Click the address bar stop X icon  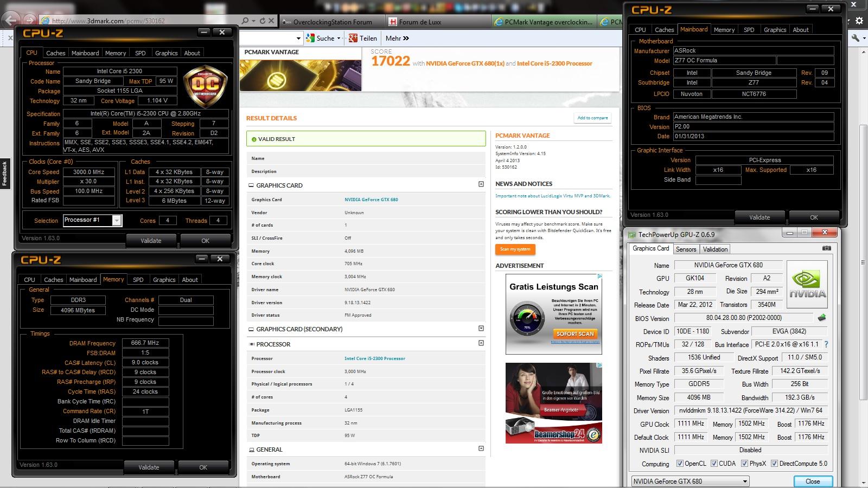pos(272,21)
